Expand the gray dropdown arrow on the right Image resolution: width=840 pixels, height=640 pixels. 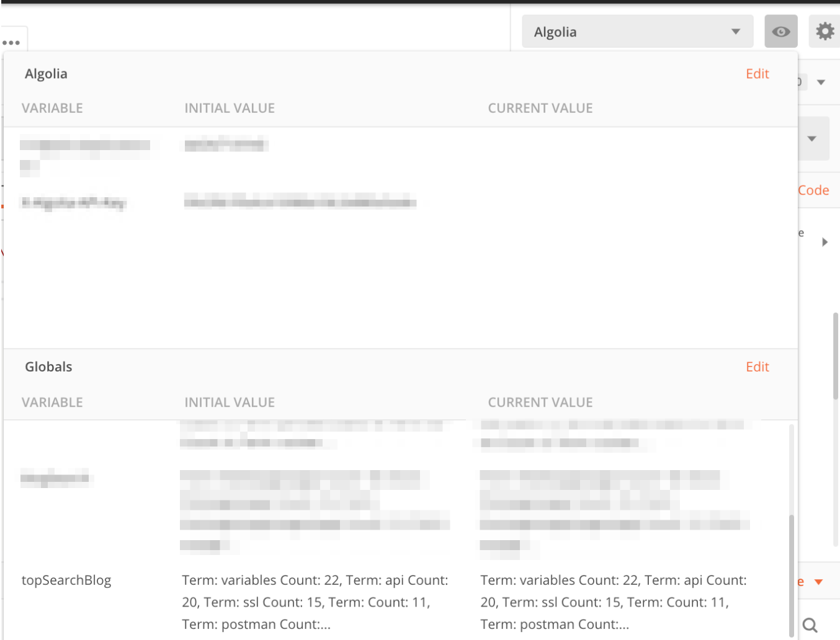[x=813, y=138]
